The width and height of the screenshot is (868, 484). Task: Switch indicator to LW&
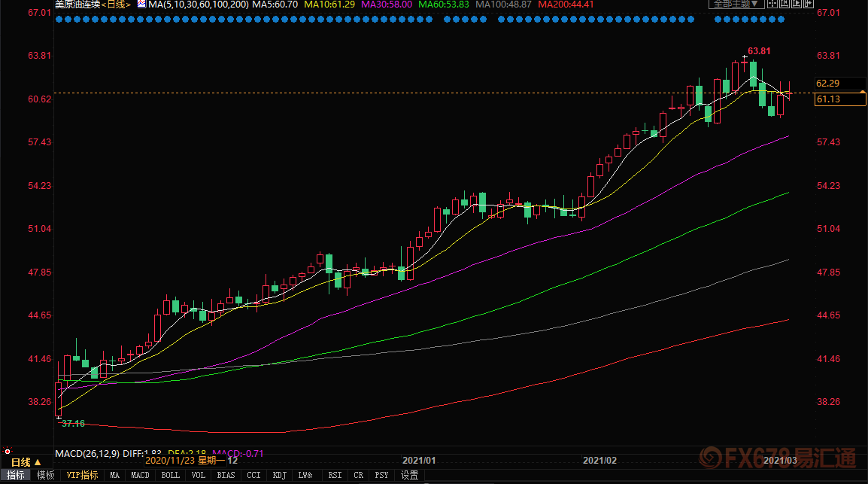305,475
